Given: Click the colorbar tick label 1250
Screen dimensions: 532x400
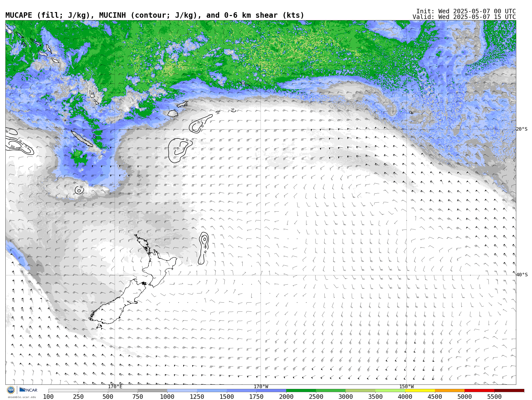Looking at the screenshot, I should 197,397.
